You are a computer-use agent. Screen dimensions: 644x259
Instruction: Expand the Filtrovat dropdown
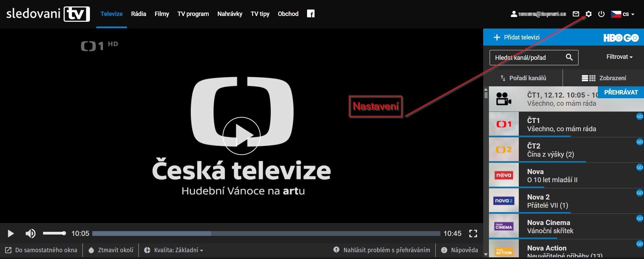620,57
